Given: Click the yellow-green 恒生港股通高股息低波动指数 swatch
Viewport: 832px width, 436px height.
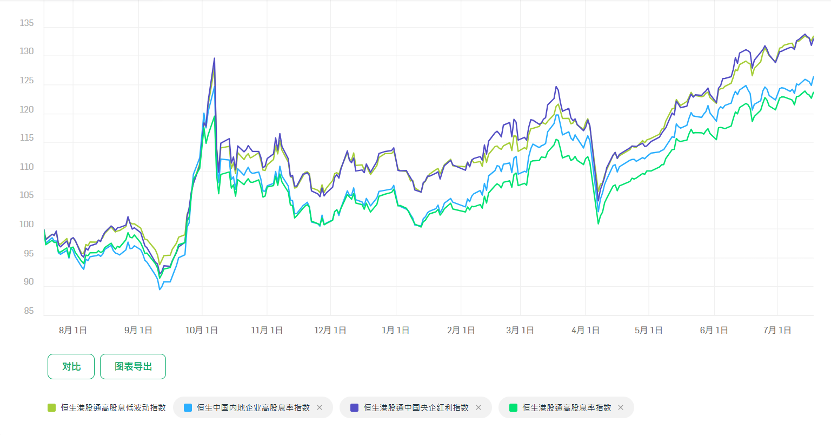Looking at the screenshot, I should [x=52, y=408].
